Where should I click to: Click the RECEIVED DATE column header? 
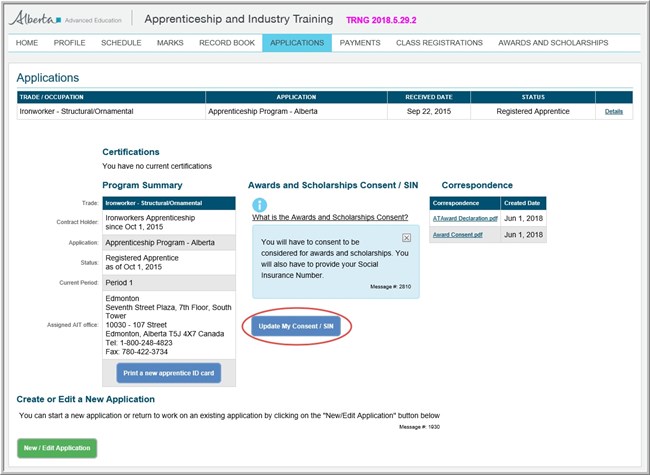(429, 97)
